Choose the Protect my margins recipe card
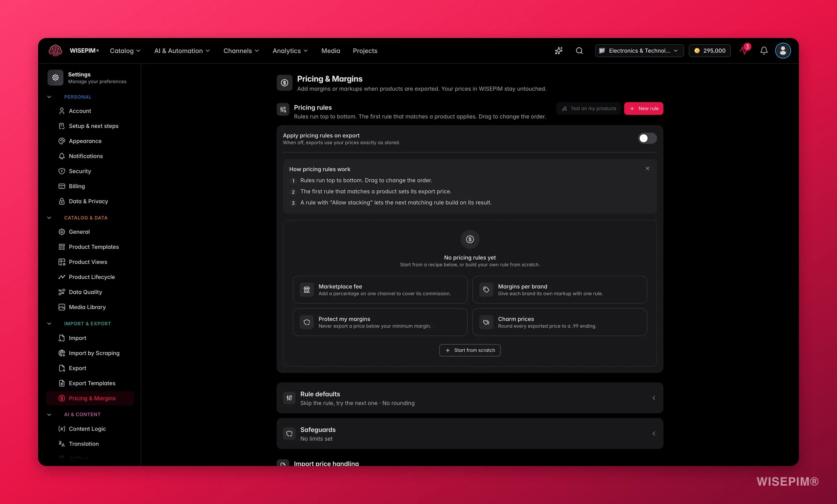 pos(380,322)
